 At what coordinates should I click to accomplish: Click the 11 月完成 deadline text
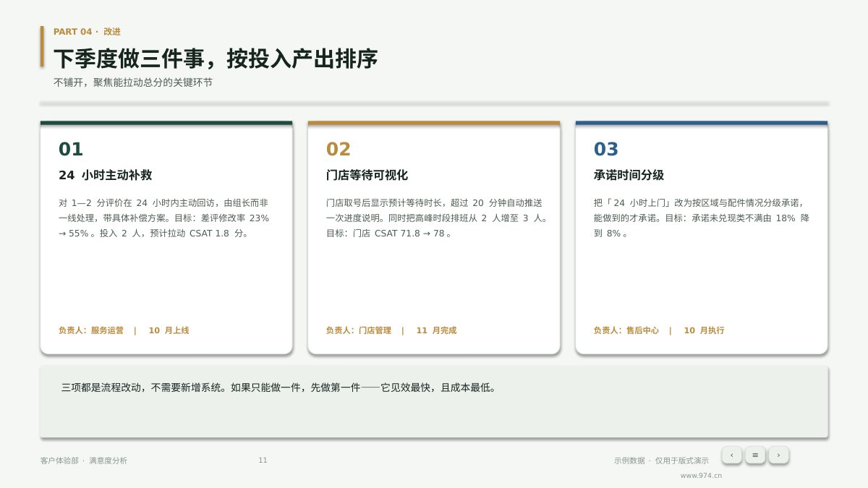(x=436, y=330)
